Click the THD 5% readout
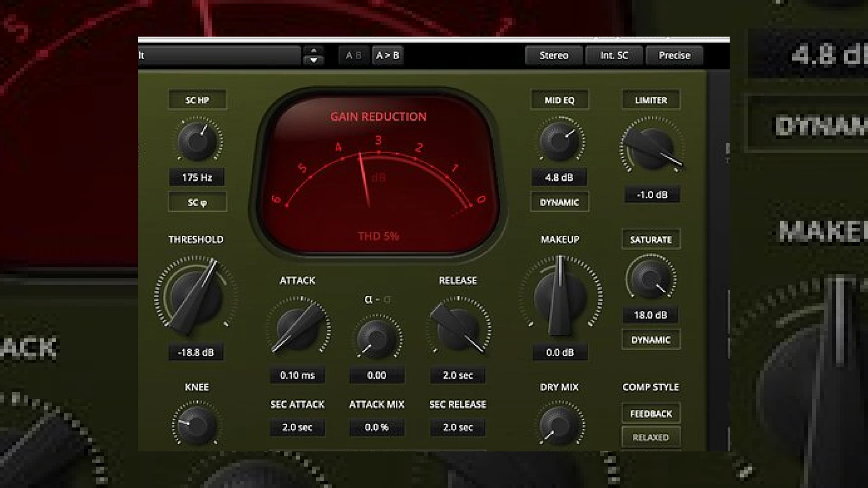The image size is (868, 488). (x=378, y=236)
